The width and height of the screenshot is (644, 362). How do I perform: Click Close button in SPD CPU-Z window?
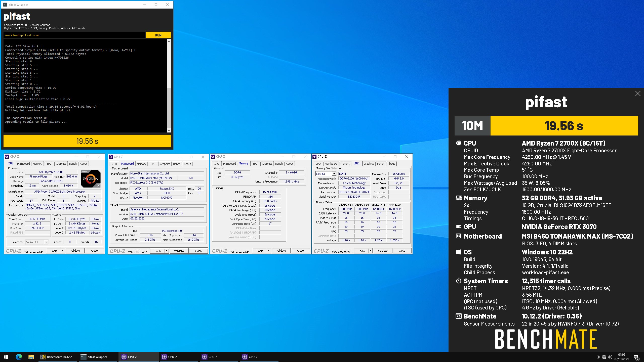402,251
